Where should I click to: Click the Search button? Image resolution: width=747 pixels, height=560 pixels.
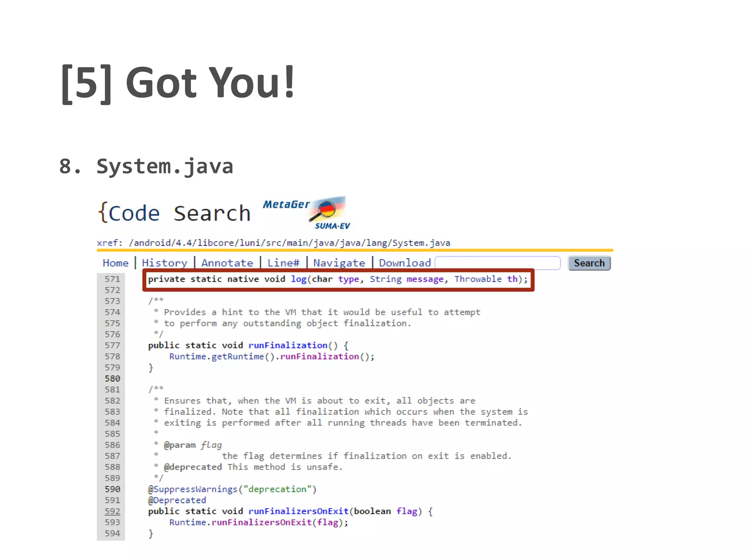(x=589, y=263)
